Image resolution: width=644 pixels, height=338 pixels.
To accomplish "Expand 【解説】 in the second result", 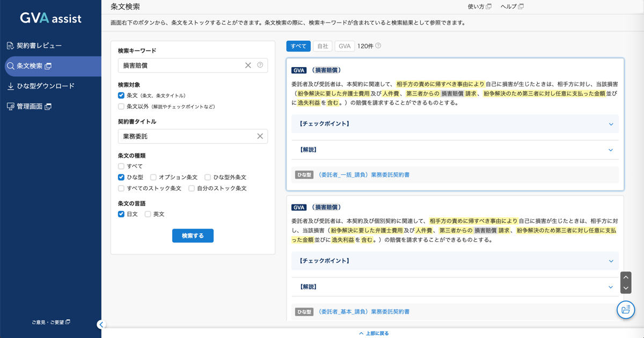I will [455, 287].
